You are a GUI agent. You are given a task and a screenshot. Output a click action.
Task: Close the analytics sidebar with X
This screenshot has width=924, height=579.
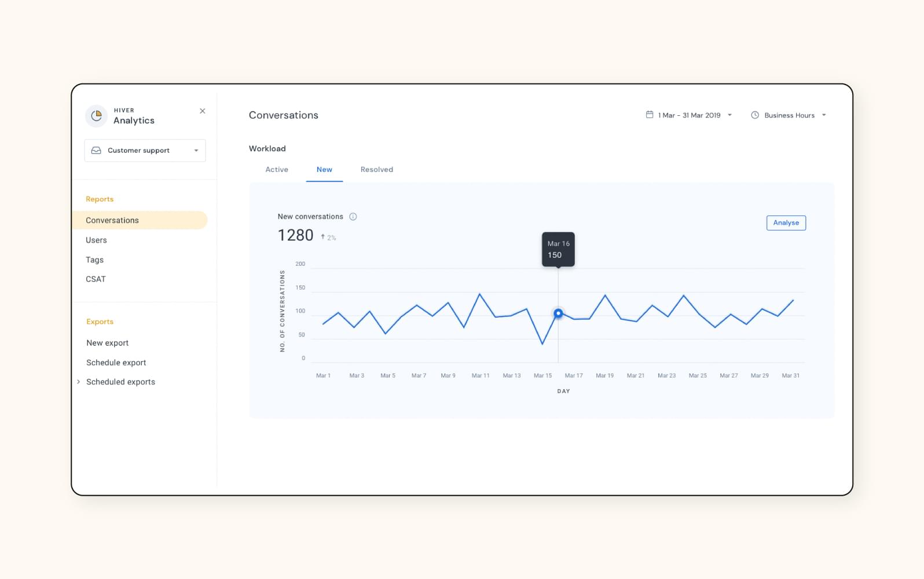pos(202,111)
